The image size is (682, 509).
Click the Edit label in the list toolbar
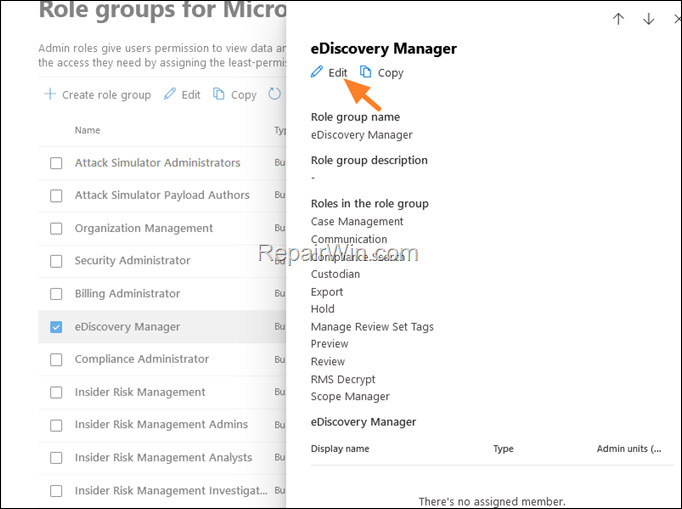tap(191, 95)
